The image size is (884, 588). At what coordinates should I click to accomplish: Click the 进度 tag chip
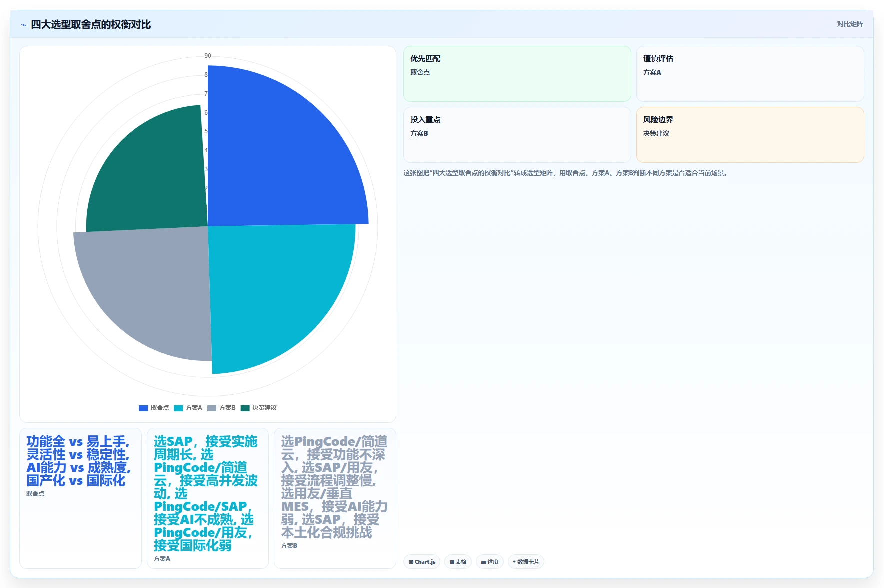[490, 562]
